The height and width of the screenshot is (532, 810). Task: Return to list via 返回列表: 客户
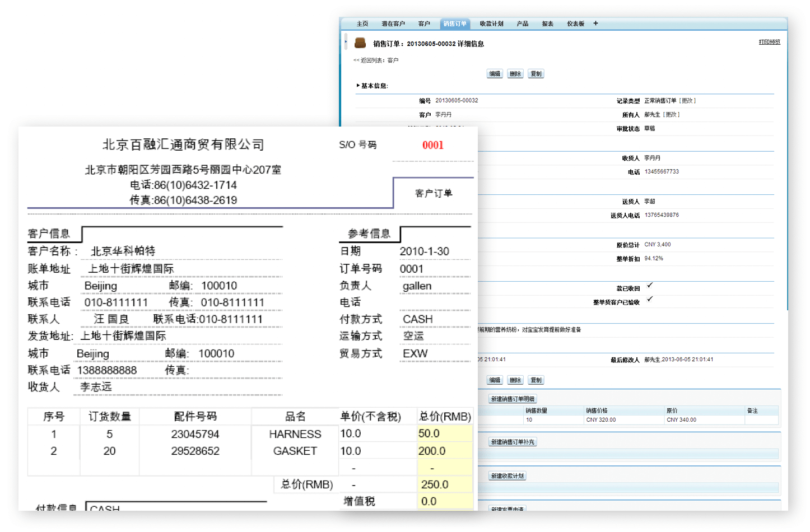coord(376,60)
